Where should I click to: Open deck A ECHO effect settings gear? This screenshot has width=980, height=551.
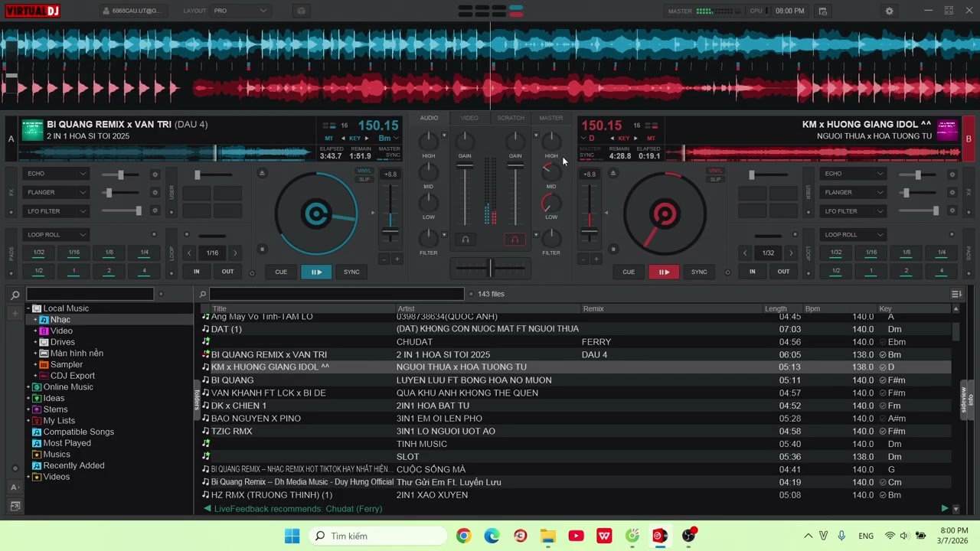(155, 174)
